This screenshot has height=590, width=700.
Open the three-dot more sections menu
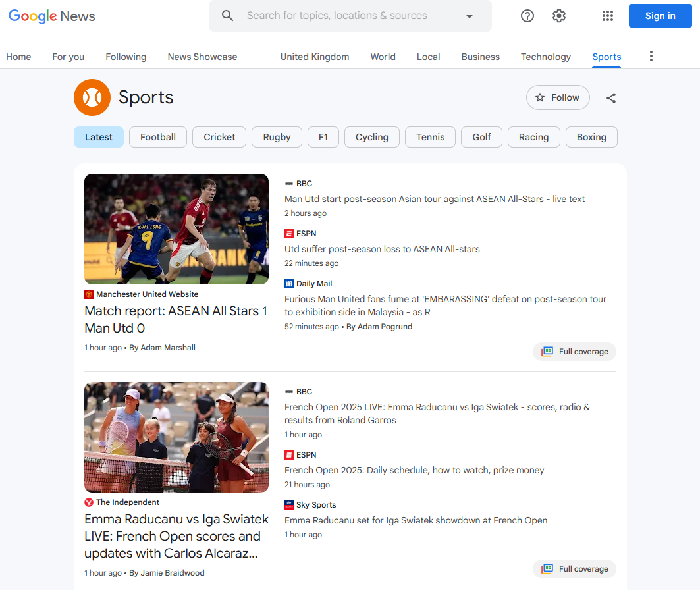pyautogui.click(x=651, y=57)
